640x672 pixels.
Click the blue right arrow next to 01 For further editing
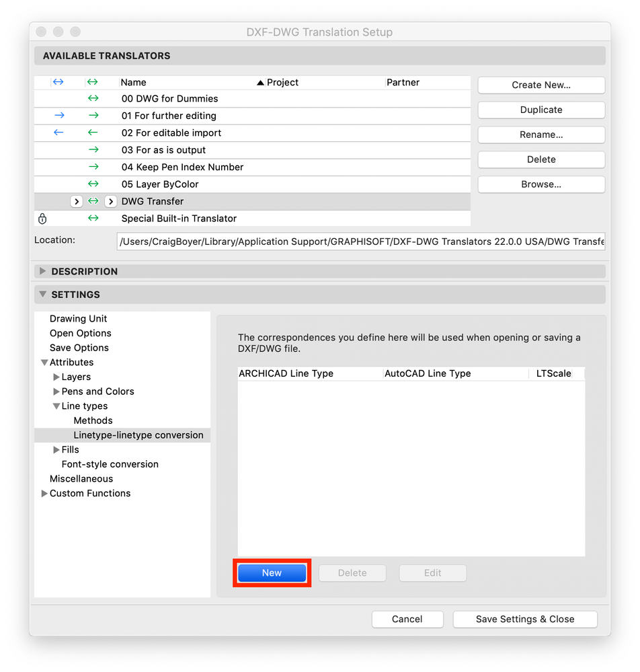pyautogui.click(x=59, y=115)
